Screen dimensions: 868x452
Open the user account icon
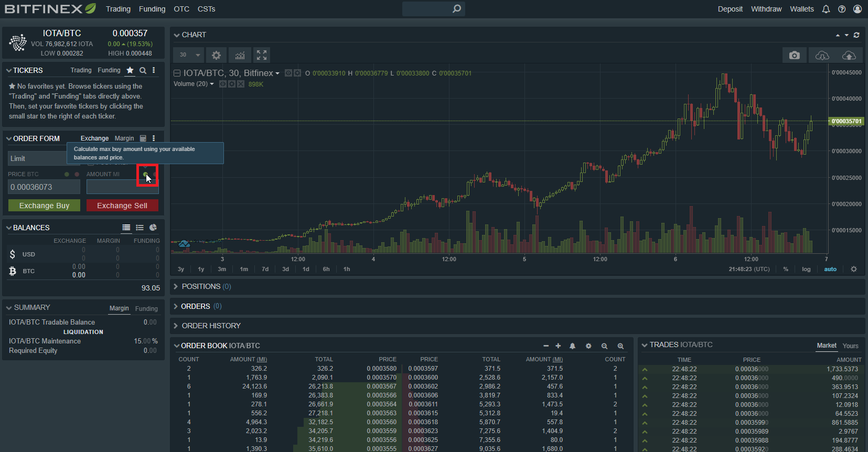858,9
